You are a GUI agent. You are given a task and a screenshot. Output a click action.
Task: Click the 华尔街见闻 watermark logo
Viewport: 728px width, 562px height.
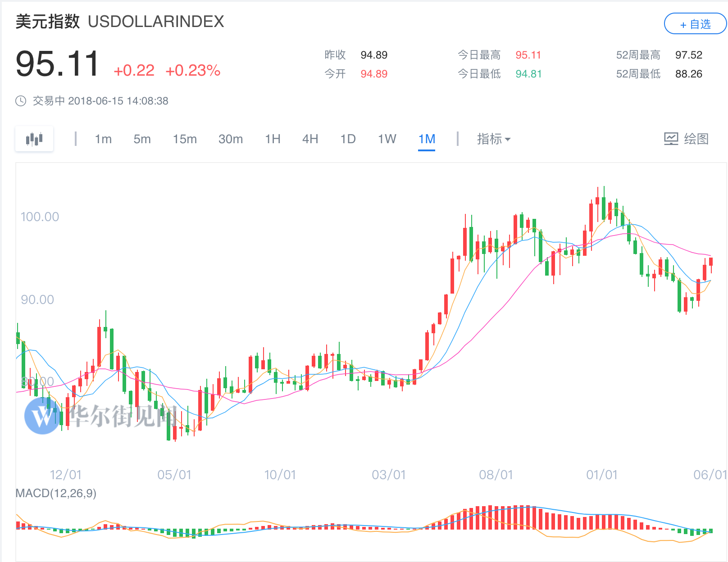point(41,416)
